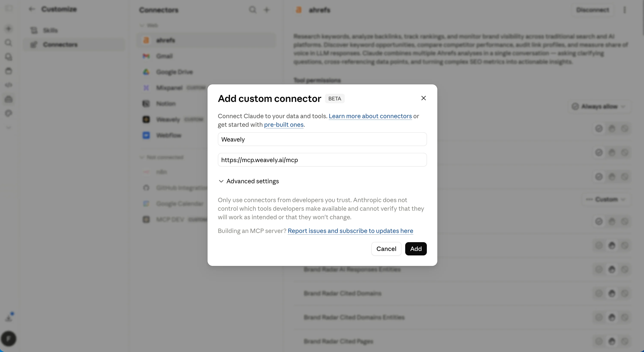The width and height of the screenshot is (644, 352).
Task: Require approval for Brand Radar Cited Domains Entities
Action: point(612,317)
